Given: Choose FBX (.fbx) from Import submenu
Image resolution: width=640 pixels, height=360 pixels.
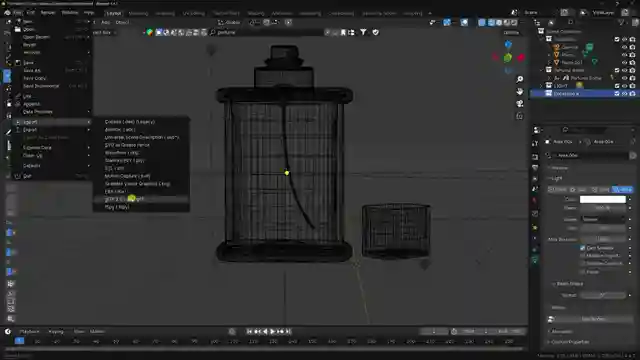Looking at the screenshot, I should click(x=141, y=191).
